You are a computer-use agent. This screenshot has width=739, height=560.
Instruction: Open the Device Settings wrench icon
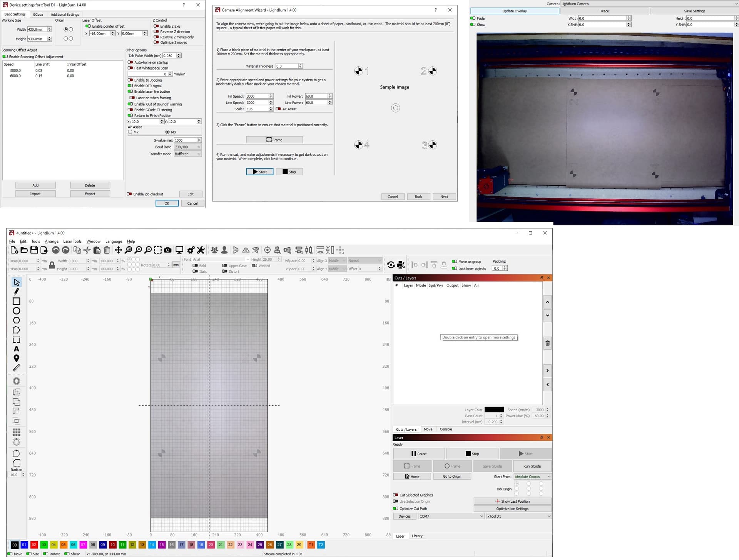coord(201,250)
